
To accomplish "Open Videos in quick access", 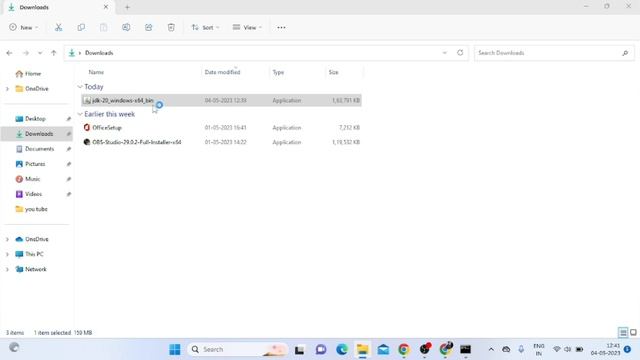I will coord(33,194).
